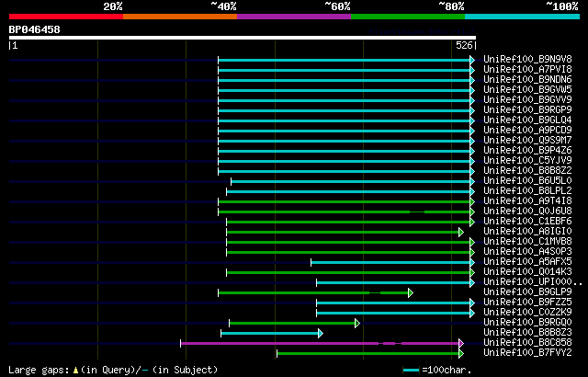This screenshot has width=588, height=377.
Task: Select the UniRef100_Q9S9M7 label
Action: (x=527, y=141)
